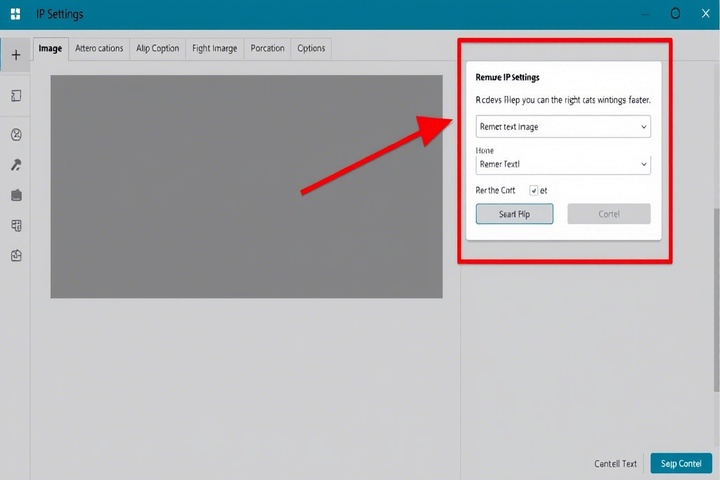Open the dark folder icon in sidebar

point(16,195)
